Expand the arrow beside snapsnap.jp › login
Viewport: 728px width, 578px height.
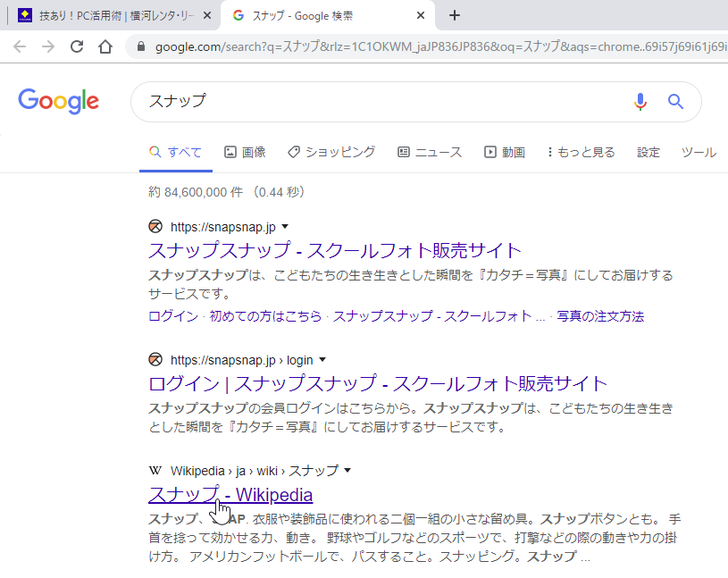pyautogui.click(x=322, y=360)
